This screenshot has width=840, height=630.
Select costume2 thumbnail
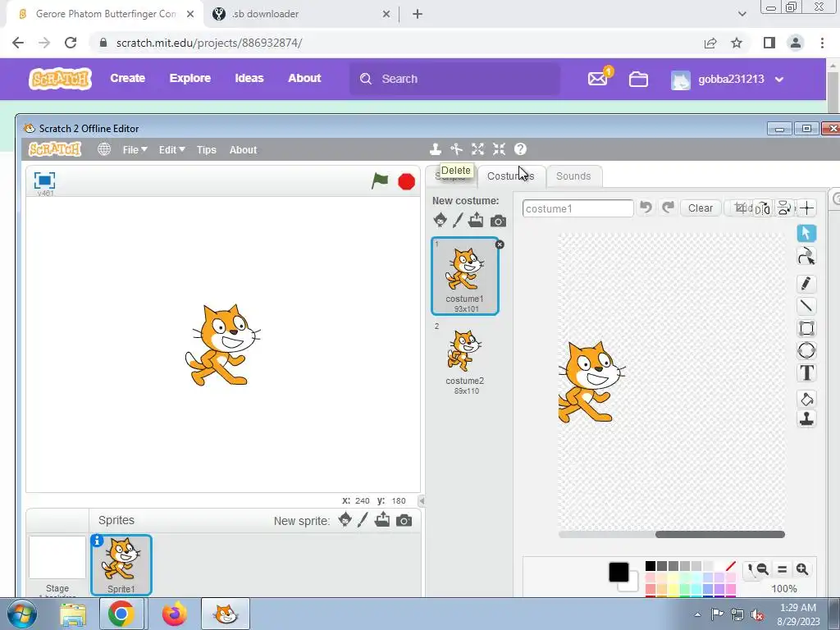click(465, 358)
